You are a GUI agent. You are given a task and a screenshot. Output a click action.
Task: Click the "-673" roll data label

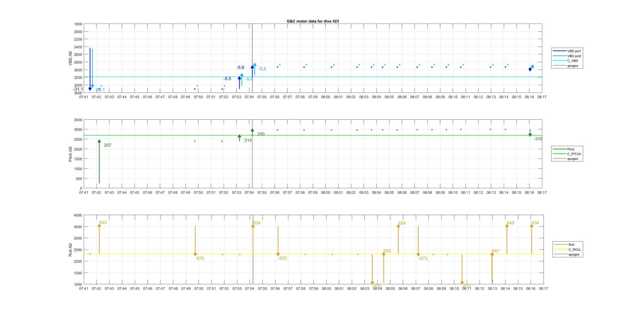(x=423, y=259)
